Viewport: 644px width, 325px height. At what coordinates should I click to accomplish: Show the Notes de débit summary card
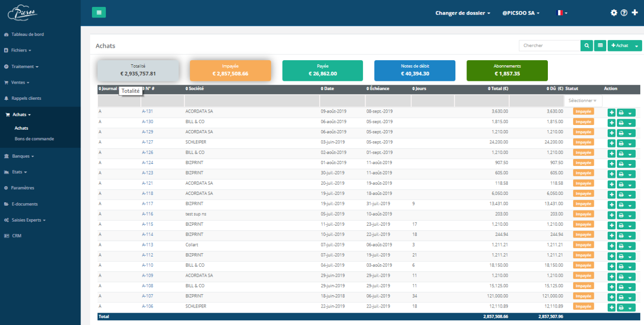point(415,70)
